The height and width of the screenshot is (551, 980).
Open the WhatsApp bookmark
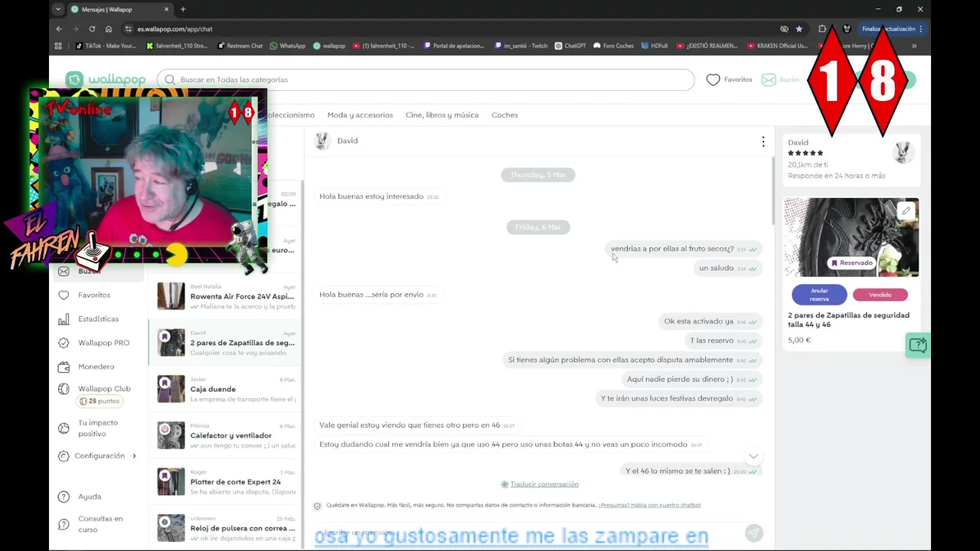(288, 46)
